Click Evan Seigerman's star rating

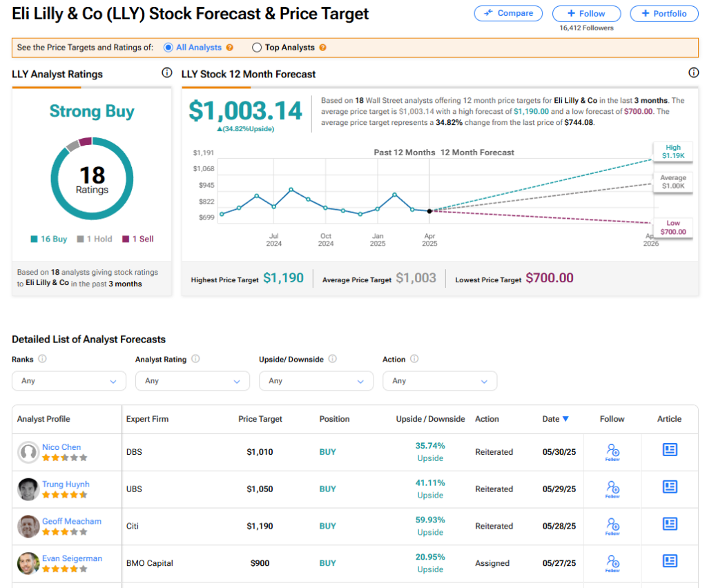click(x=64, y=569)
